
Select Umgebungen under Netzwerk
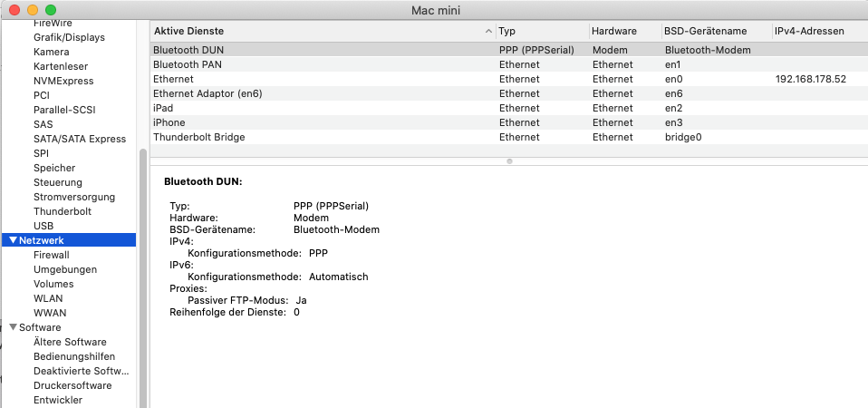(65, 269)
